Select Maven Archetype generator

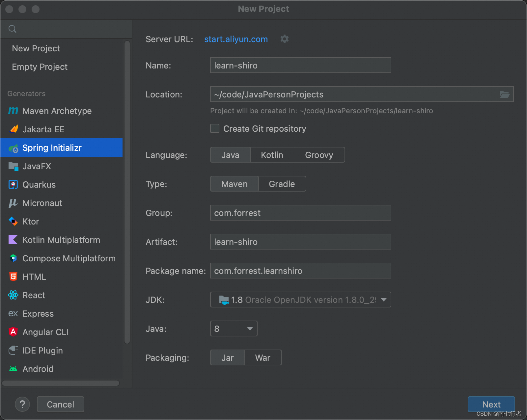coord(62,111)
